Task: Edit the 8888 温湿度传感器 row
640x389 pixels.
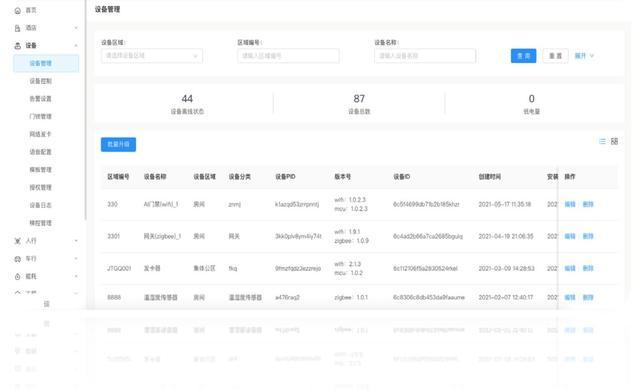Action: pyautogui.click(x=570, y=298)
